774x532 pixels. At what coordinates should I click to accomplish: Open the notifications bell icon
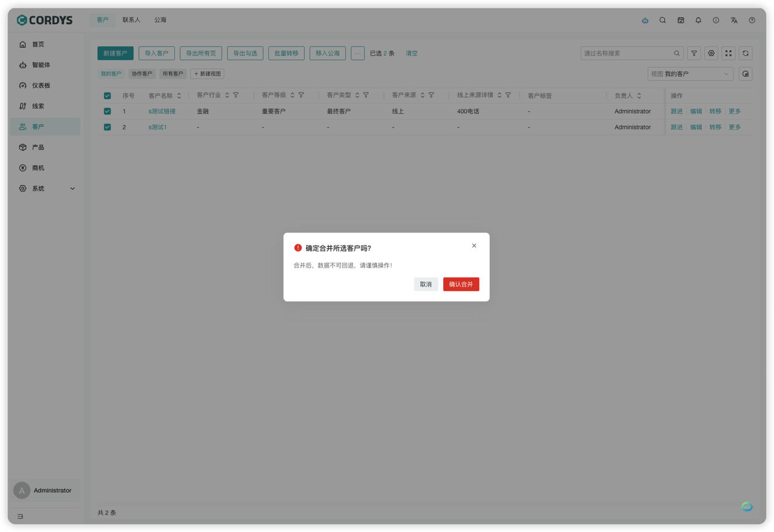tap(698, 20)
